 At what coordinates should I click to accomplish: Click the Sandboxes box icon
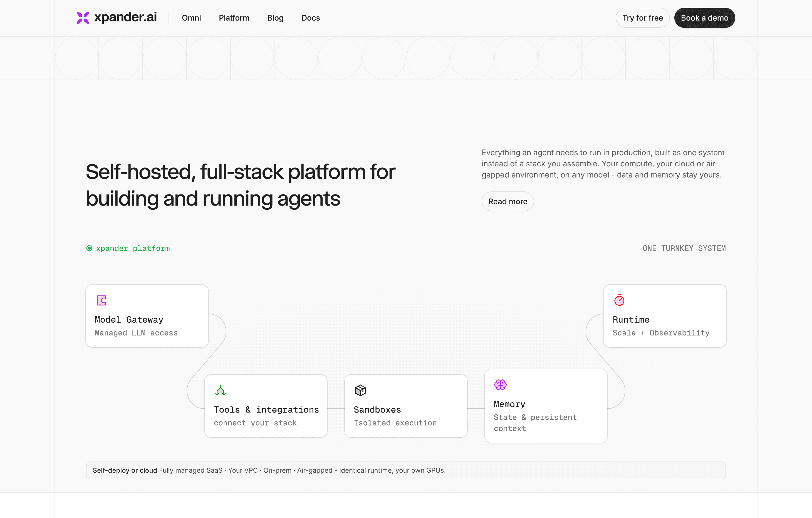360,390
